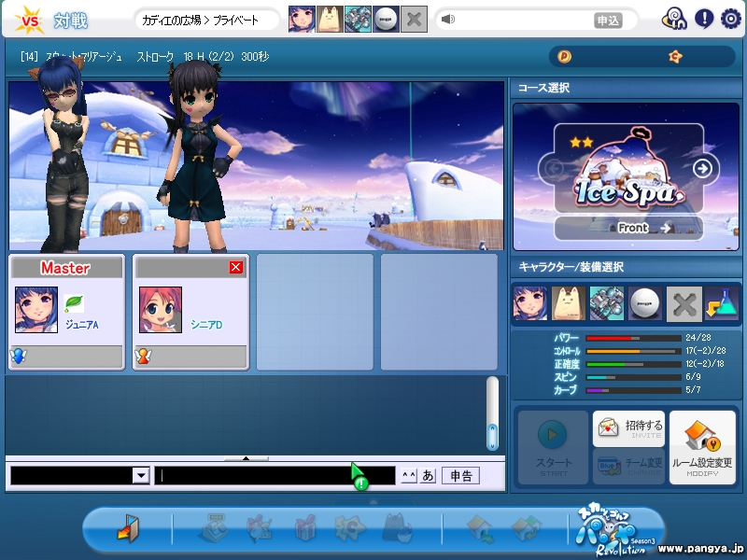Click the VS 対戦 mode icon
Viewport: 747px width, 560px height.
click(x=51, y=21)
